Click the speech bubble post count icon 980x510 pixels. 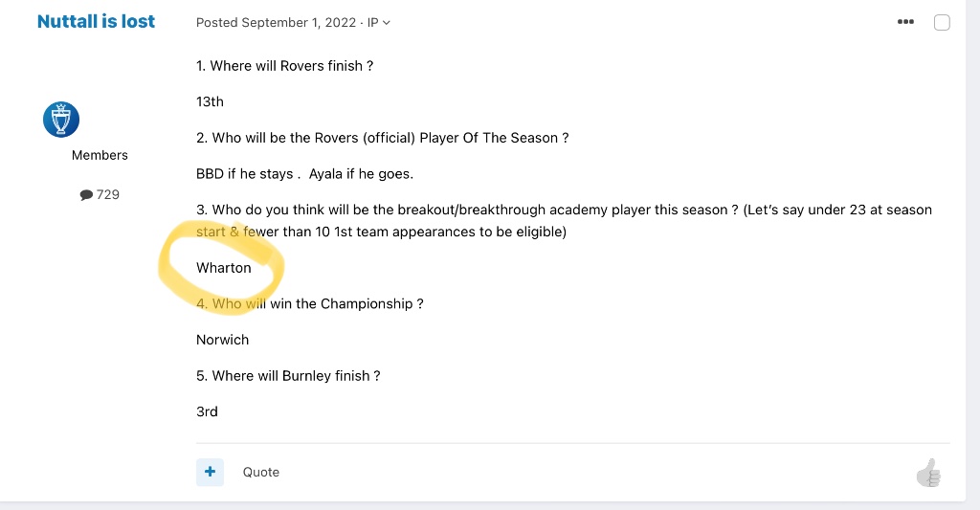click(x=87, y=195)
